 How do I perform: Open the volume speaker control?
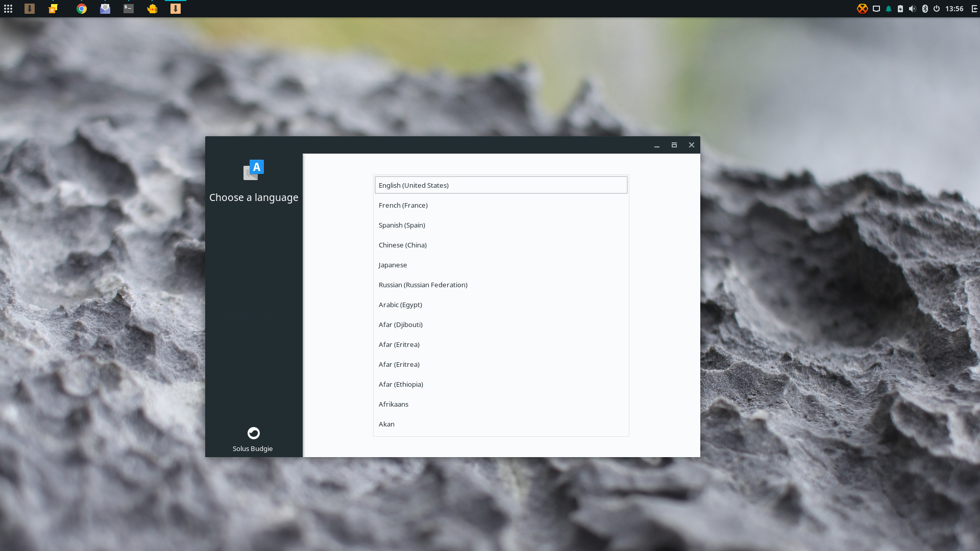pos(913,9)
